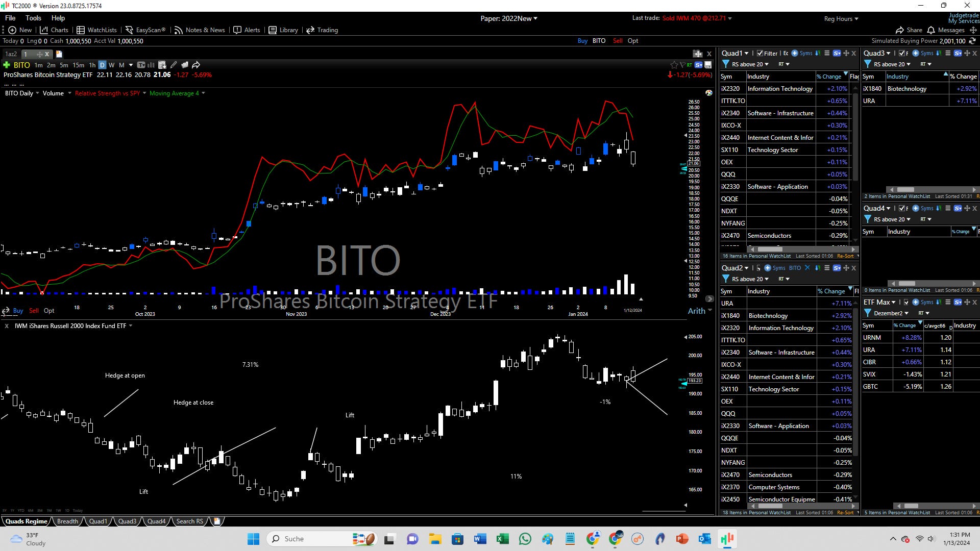Click the WatchLists button in toolbar
This screenshot has width=980, height=551.
point(96,30)
